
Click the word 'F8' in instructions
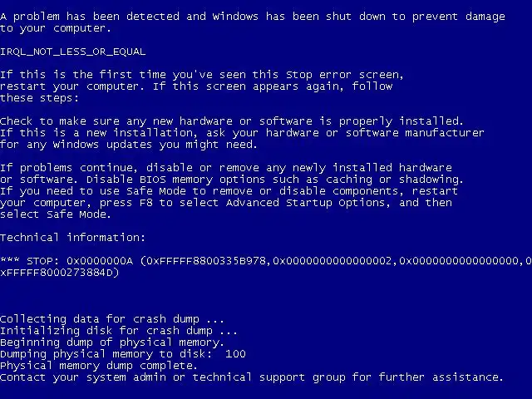146,203
